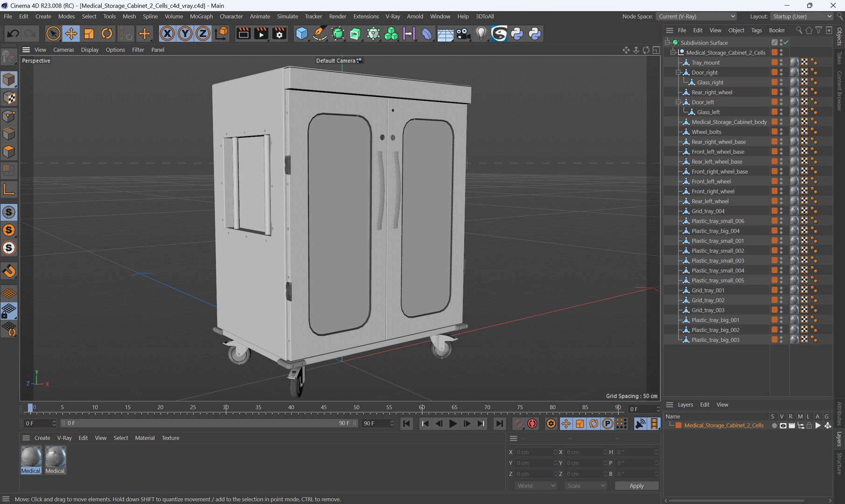This screenshot has width=845, height=504.
Task: Click the Spline Pen tool icon
Action: [320, 34]
